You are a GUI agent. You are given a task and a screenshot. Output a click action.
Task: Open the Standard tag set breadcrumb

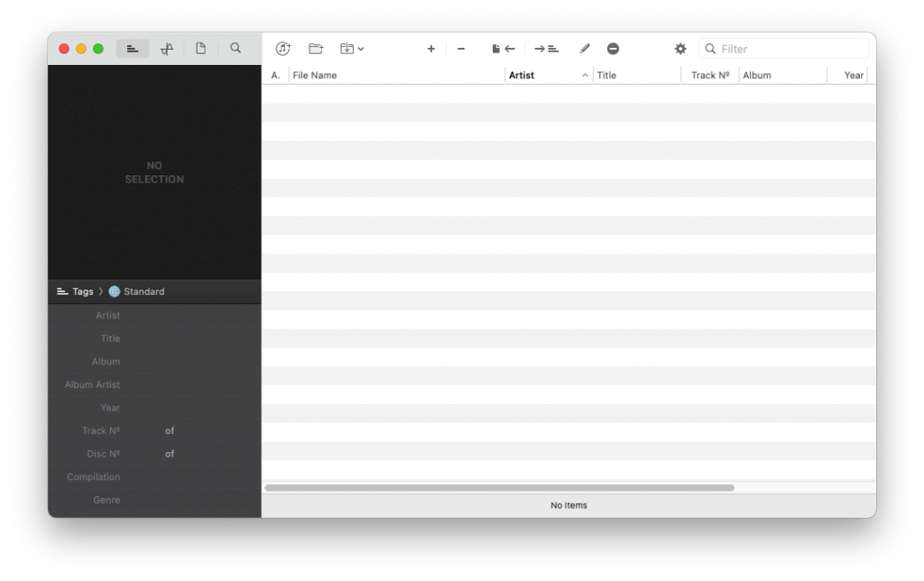pyautogui.click(x=143, y=291)
